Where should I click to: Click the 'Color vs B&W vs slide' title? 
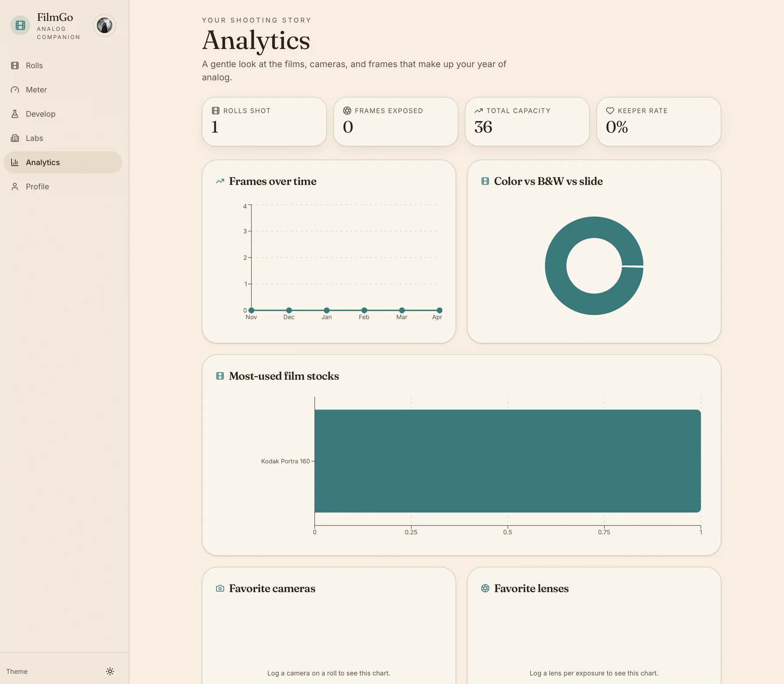coord(548,181)
